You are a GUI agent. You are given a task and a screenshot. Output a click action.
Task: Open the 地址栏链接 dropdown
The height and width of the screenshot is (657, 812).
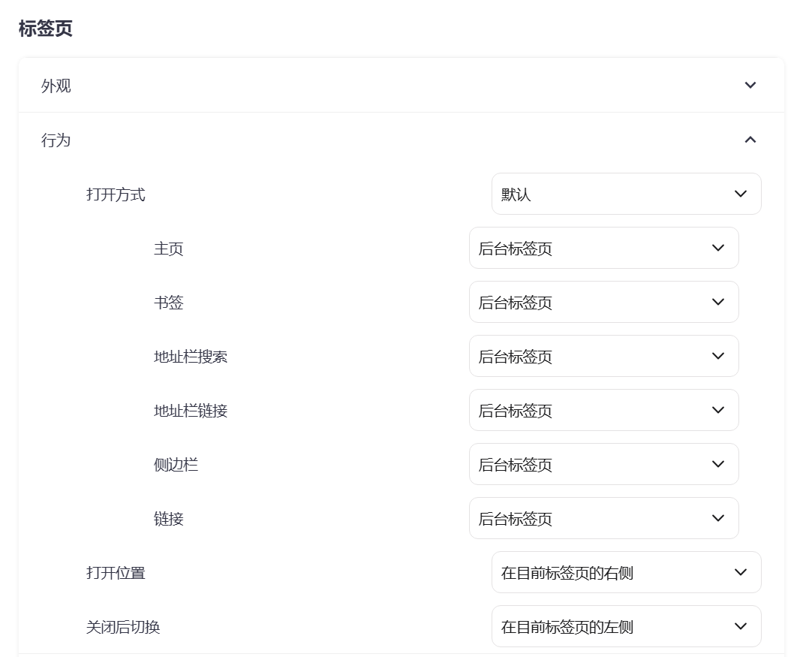click(603, 410)
